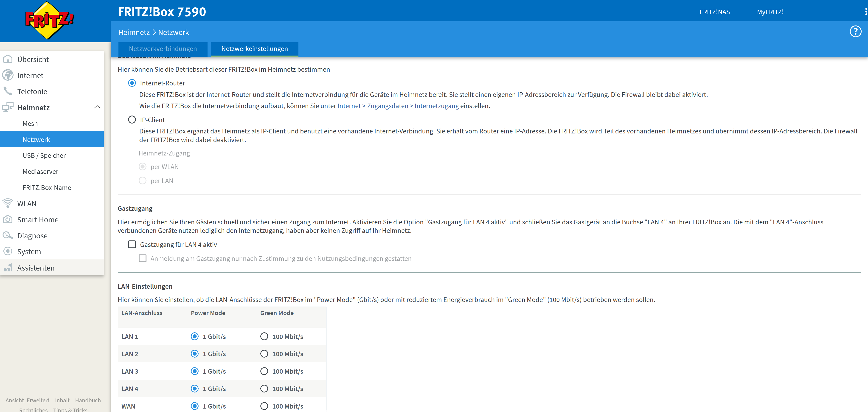Collapse the Heimnetz menu chevron

(97, 107)
